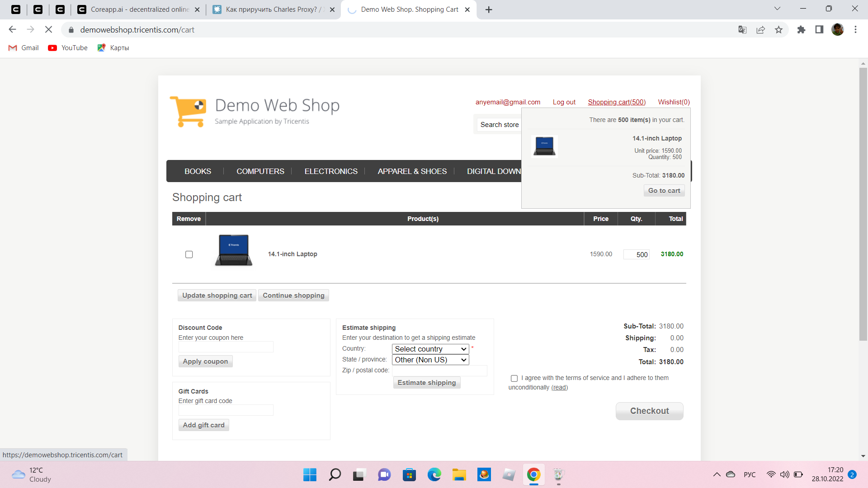The image size is (868, 488).
Task: Bookmark this page with star icon
Action: pyautogui.click(x=778, y=30)
